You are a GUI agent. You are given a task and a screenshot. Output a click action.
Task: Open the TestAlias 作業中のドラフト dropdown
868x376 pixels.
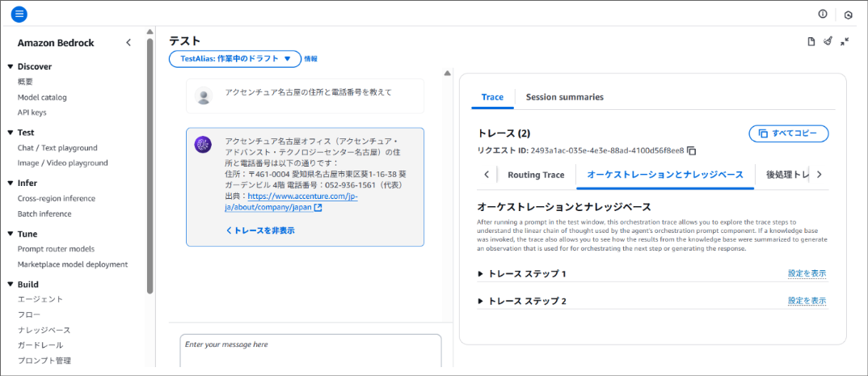pyautogui.click(x=235, y=59)
